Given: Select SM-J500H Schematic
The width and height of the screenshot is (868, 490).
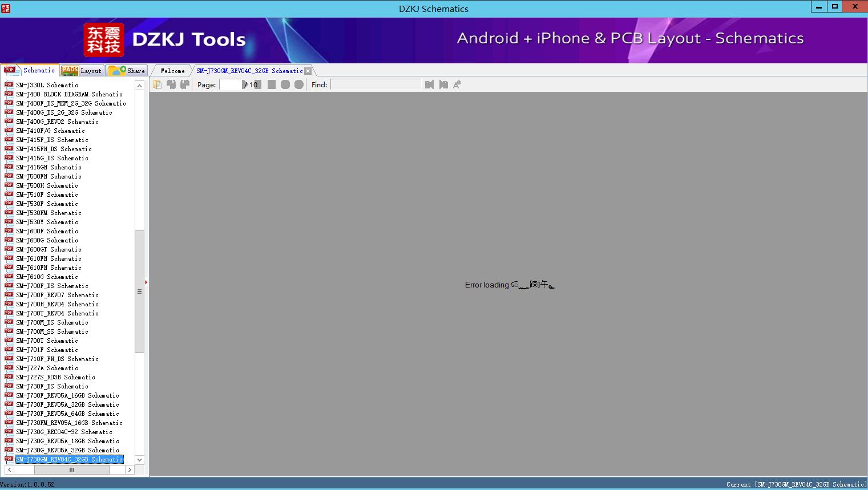Looking at the screenshot, I should point(47,185).
